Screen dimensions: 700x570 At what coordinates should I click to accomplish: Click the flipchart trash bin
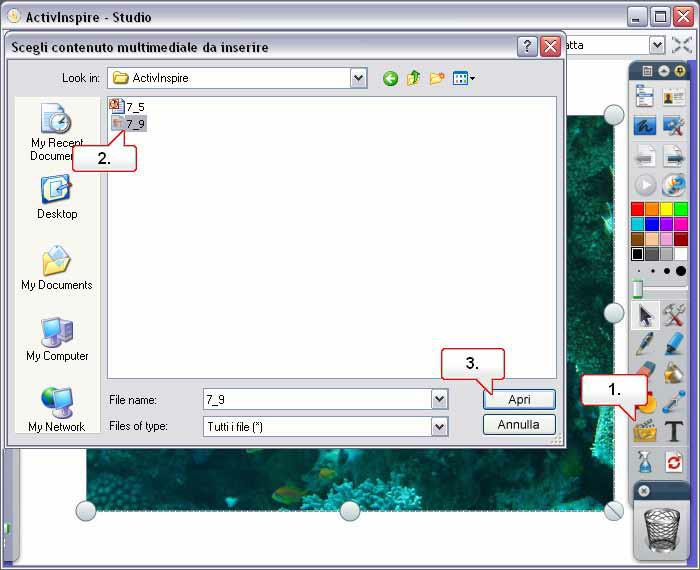tap(662, 529)
